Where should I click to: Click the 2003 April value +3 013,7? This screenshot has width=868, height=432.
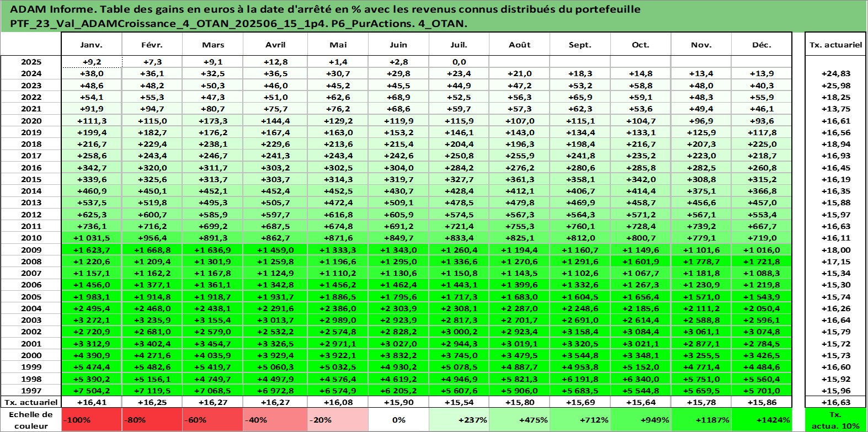point(275,320)
